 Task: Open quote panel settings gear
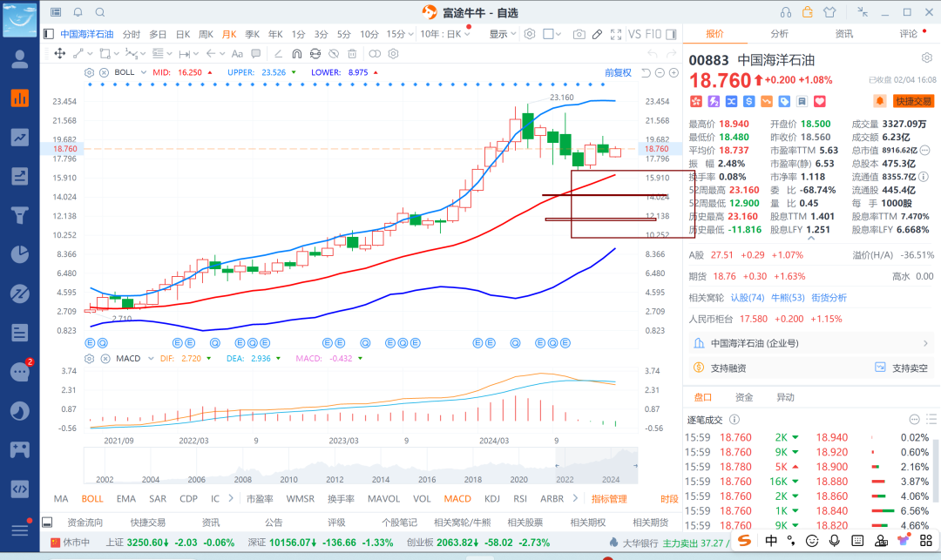pyautogui.click(x=926, y=58)
